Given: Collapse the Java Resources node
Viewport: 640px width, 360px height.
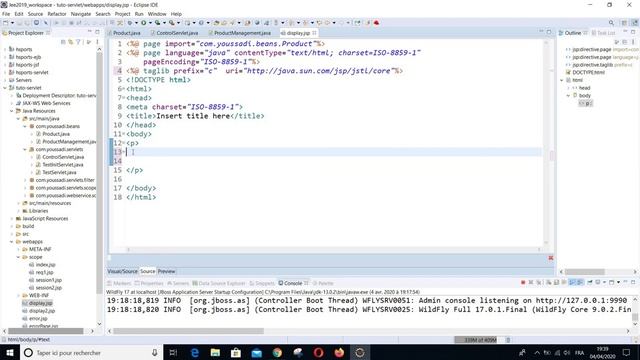Looking at the screenshot, I should 11,111.
